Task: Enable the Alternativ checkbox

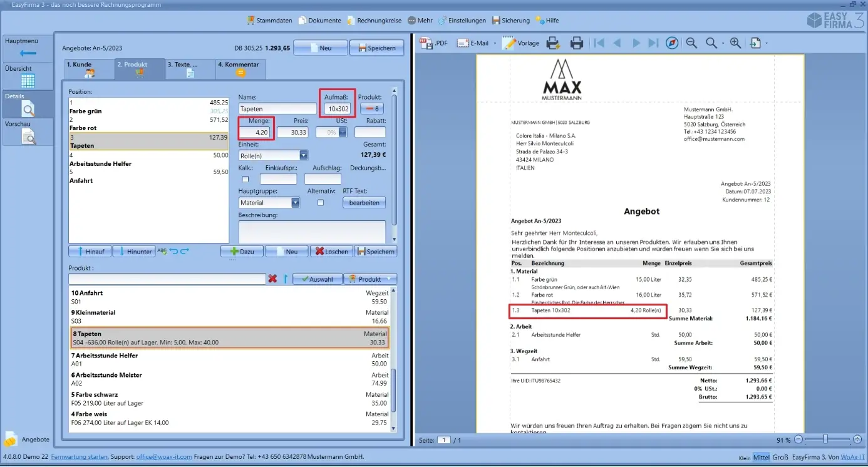Action: point(321,203)
